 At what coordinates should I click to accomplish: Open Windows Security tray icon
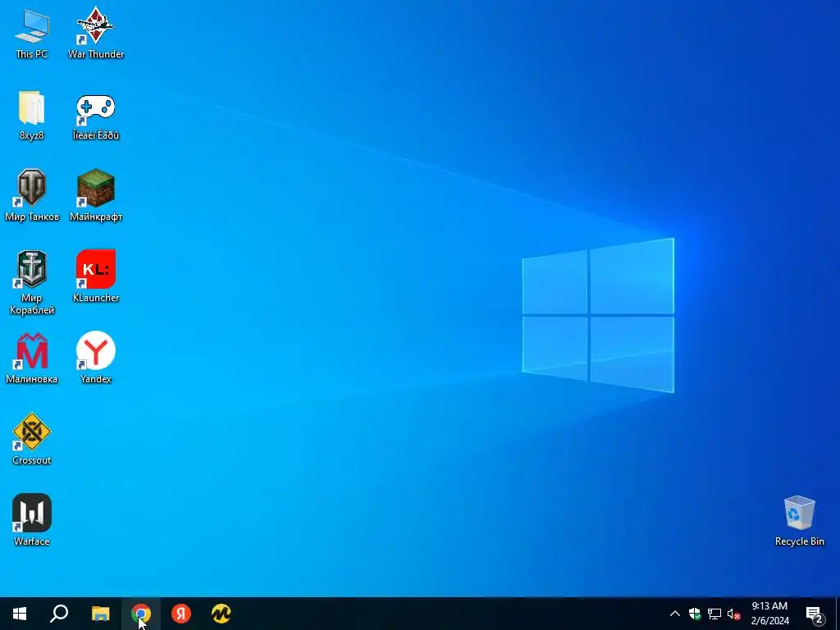(x=695, y=614)
